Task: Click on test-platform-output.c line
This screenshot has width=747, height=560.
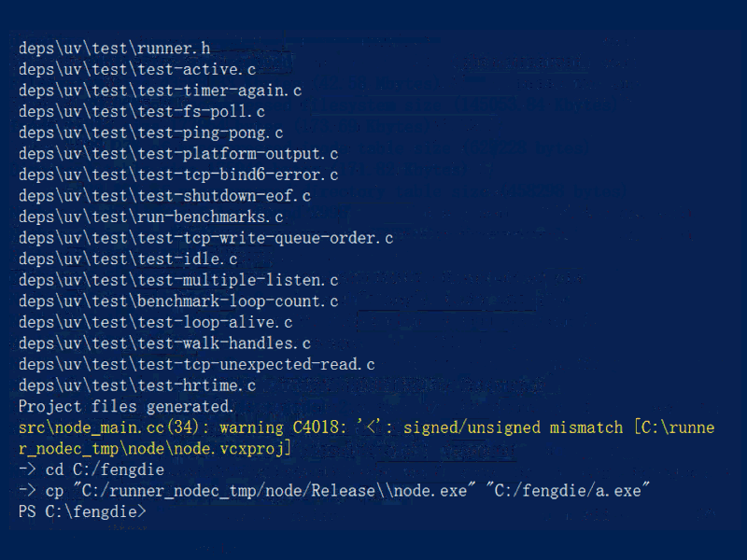Action: (178, 153)
